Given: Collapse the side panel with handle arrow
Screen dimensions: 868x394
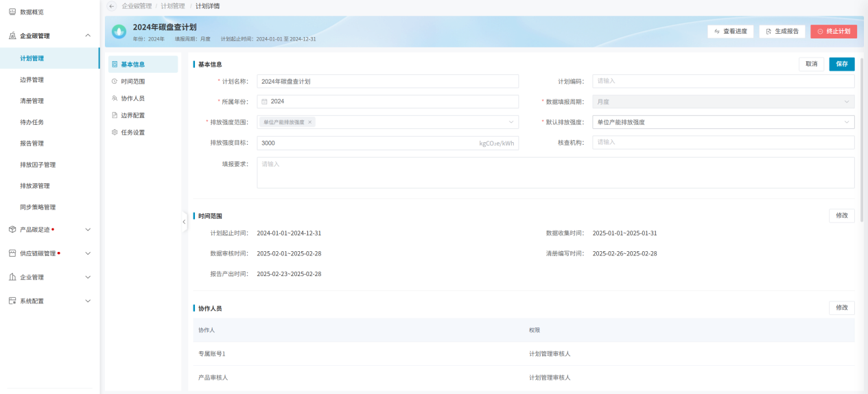Looking at the screenshot, I should (x=184, y=222).
